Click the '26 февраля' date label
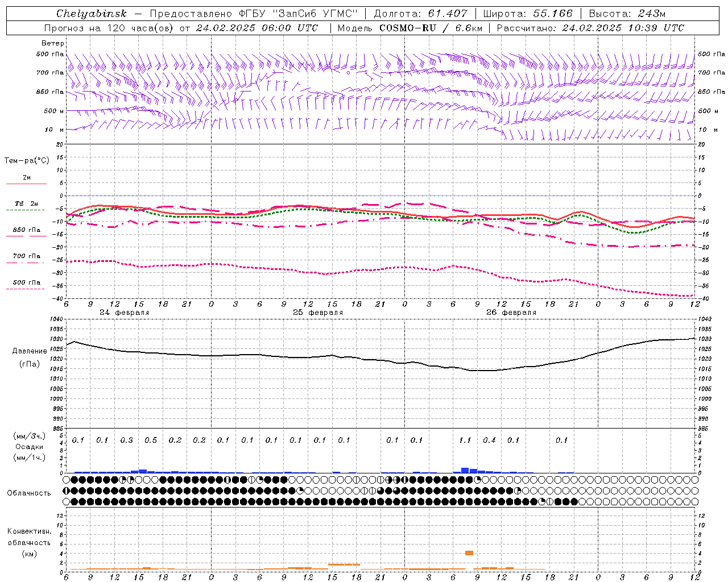The height and width of the screenshot is (582, 728). [x=511, y=313]
